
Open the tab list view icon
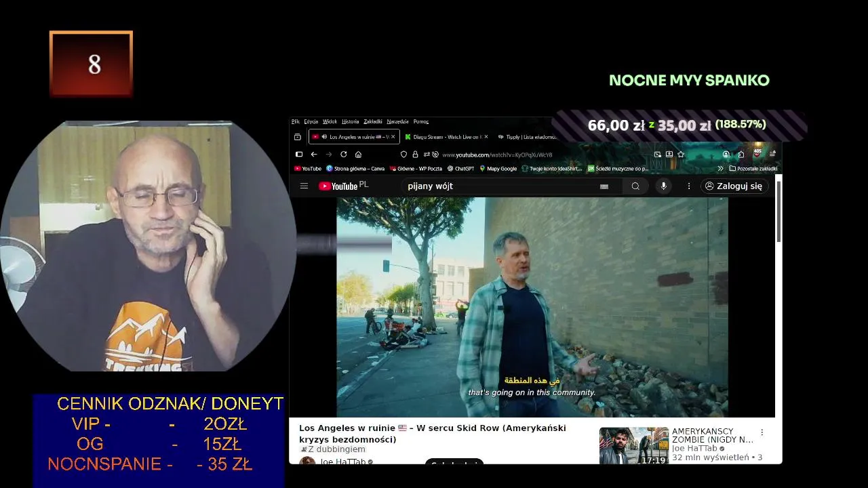click(297, 137)
